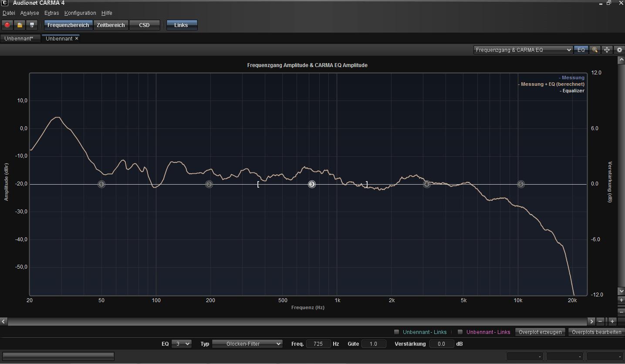Select EQ filter node 5 on graph
The image size is (625, 364).
click(x=521, y=185)
